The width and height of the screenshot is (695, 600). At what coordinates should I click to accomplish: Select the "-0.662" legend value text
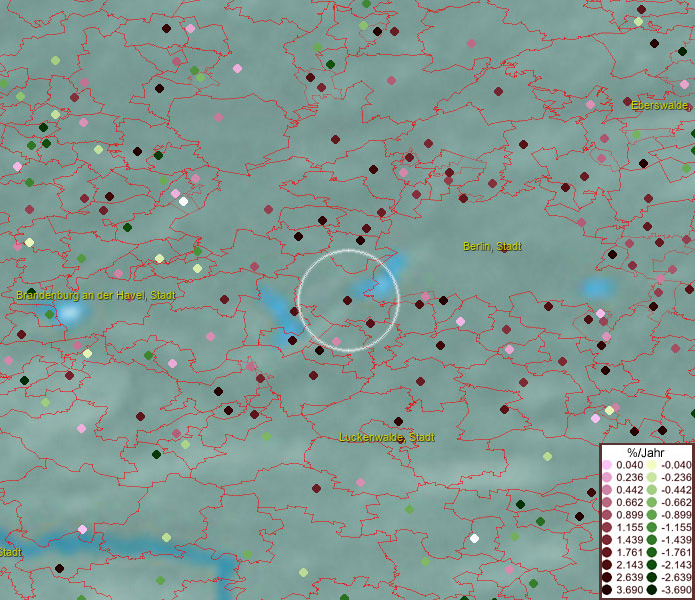(x=676, y=503)
